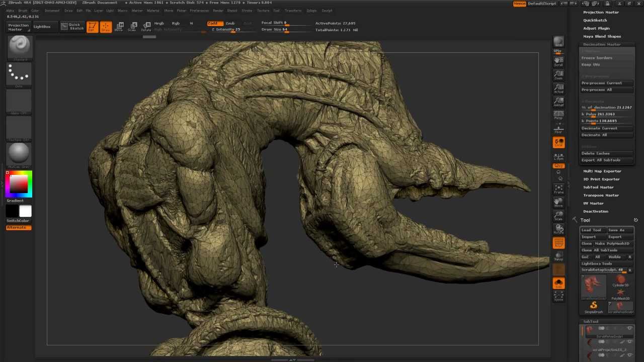
Task: Enable Zadd mode
Action: [215, 23]
